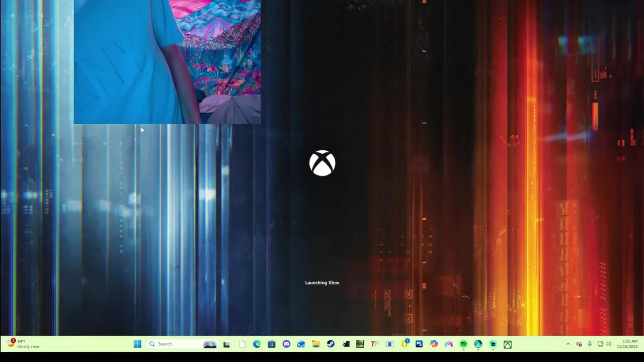Image resolution: width=644 pixels, height=362 pixels.
Task: Click the floating photo window of blue shirt
Action: pos(167,62)
